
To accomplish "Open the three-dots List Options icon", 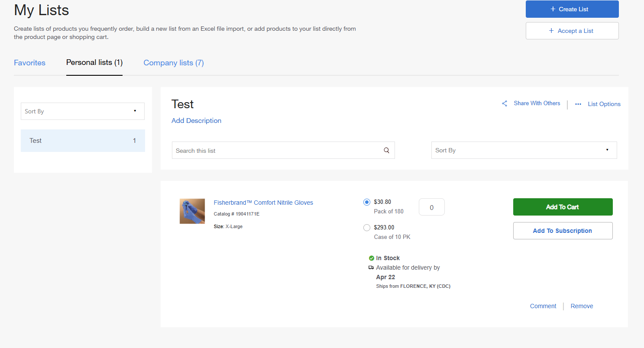I will point(578,104).
